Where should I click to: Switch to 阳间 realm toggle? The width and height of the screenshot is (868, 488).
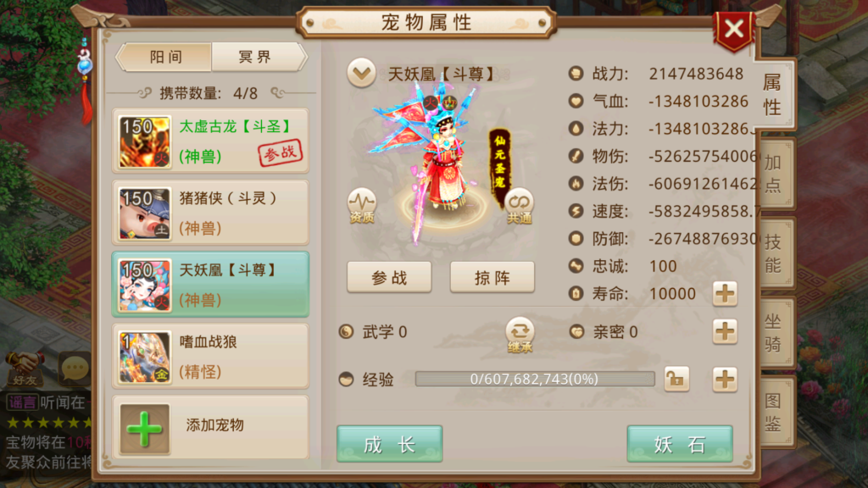click(165, 57)
